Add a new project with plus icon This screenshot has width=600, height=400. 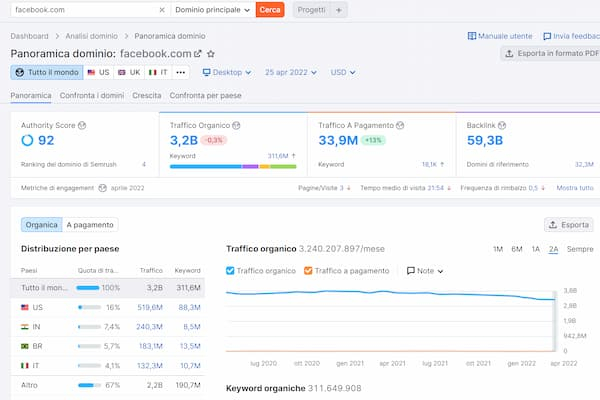(339, 10)
